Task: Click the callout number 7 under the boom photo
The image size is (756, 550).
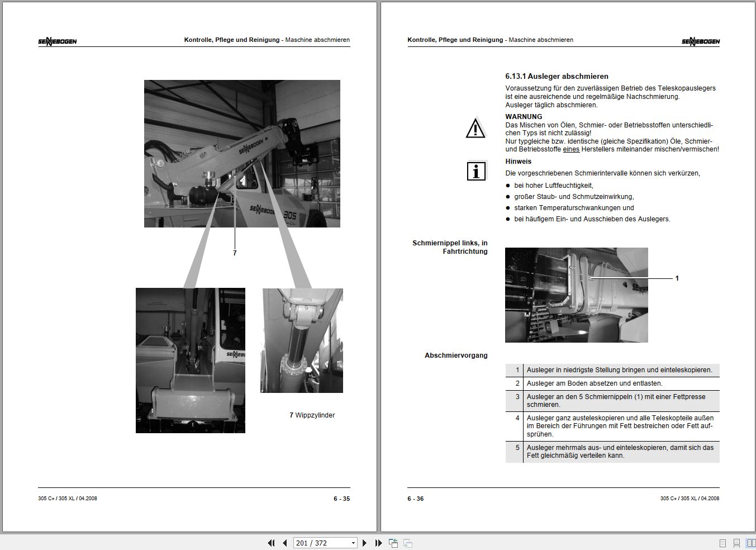Action: coord(235,253)
